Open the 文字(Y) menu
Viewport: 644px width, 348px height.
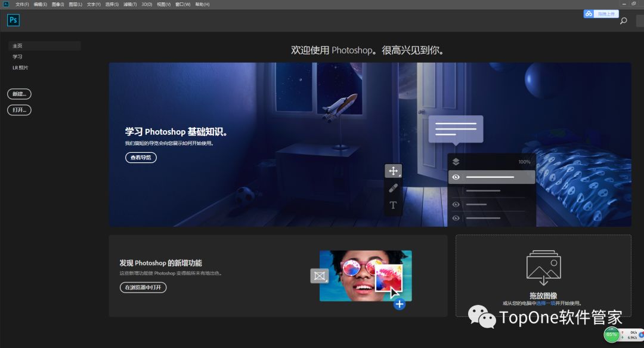tap(94, 4)
